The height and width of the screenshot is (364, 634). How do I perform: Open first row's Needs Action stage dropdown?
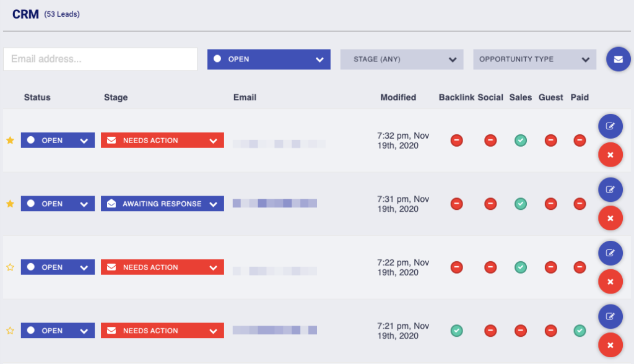click(x=162, y=141)
